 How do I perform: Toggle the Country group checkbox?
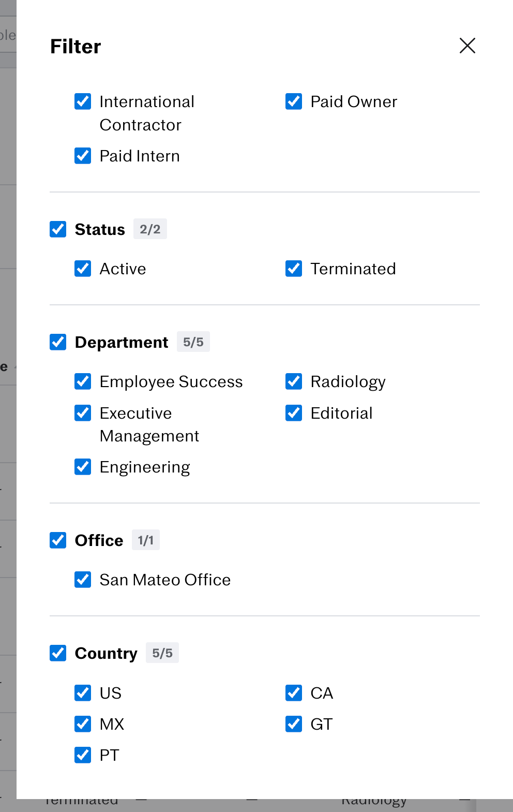[58, 653]
